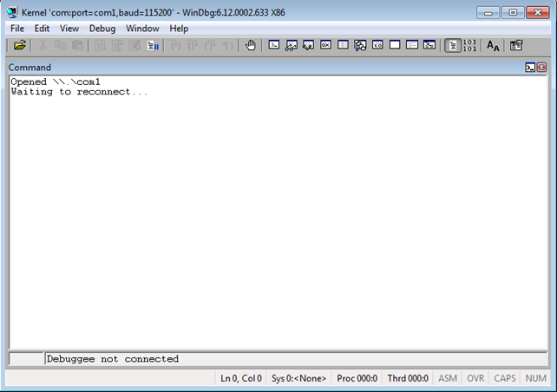Expand the View menu
The height and width of the screenshot is (392, 557).
pos(69,29)
